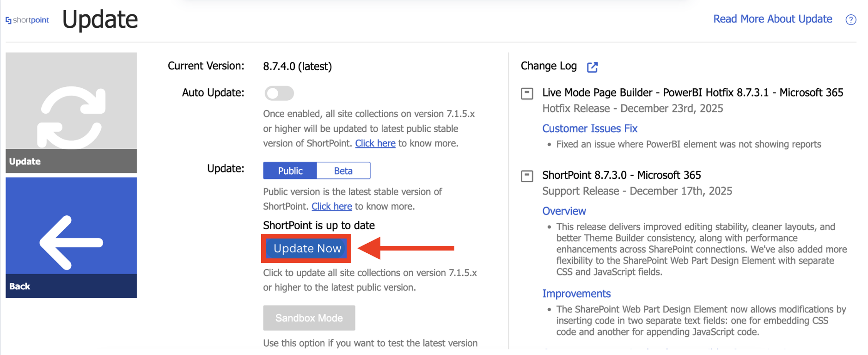
Task: Collapse the PowerBI Hotfix 8.7.3.1 entry
Action: click(x=527, y=93)
